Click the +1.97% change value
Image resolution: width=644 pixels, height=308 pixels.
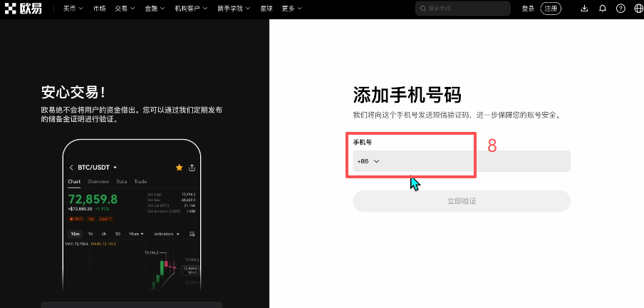click(103, 209)
